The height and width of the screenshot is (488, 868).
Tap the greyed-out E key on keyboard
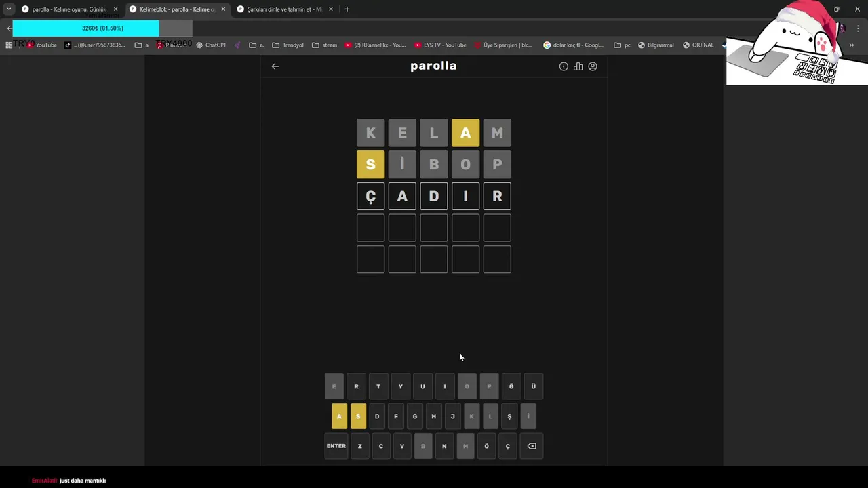334,386
